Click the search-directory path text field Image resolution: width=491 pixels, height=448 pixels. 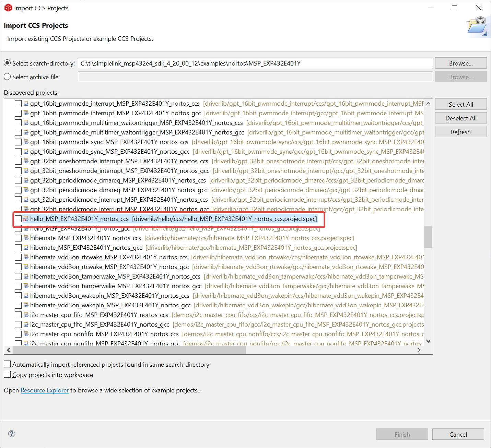click(x=255, y=63)
